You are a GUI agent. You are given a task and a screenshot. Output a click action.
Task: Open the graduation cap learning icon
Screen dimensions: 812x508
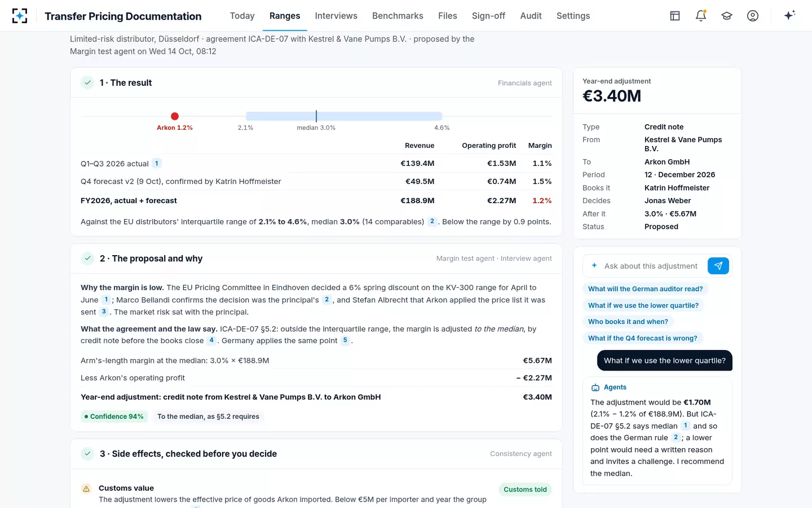click(x=727, y=16)
